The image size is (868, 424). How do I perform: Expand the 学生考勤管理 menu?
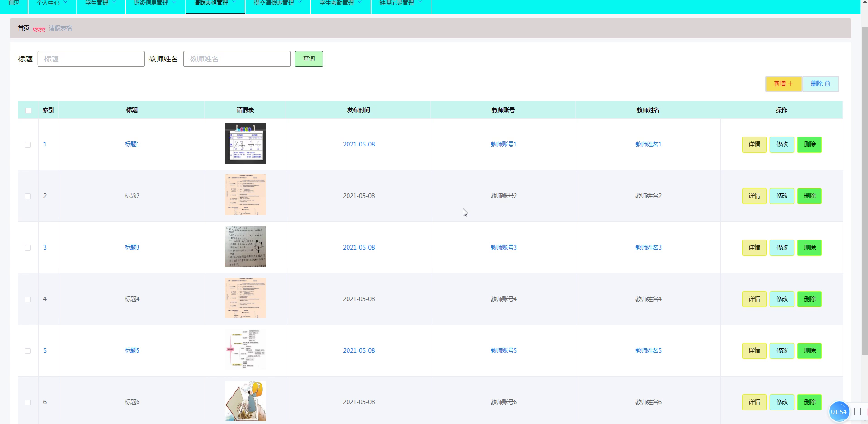pos(341,4)
